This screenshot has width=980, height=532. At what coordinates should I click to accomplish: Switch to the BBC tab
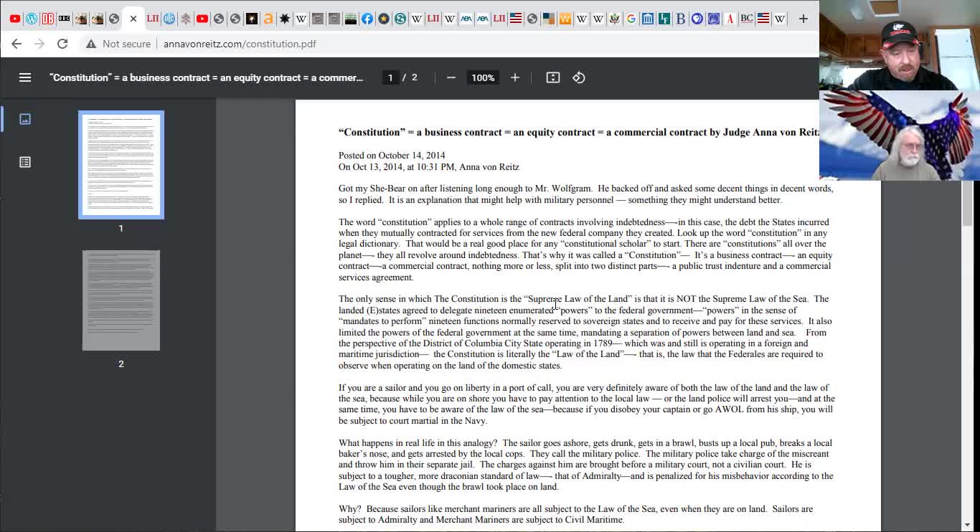[65, 19]
